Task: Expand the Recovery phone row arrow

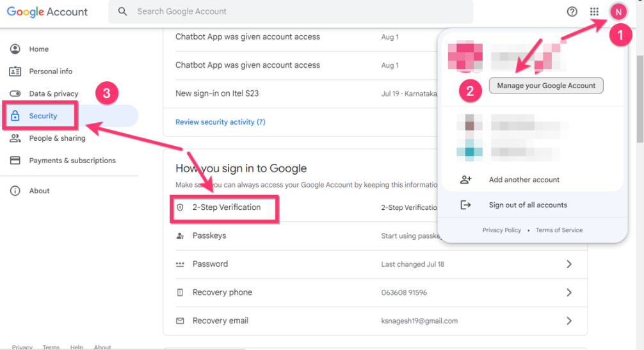Action: [x=568, y=292]
